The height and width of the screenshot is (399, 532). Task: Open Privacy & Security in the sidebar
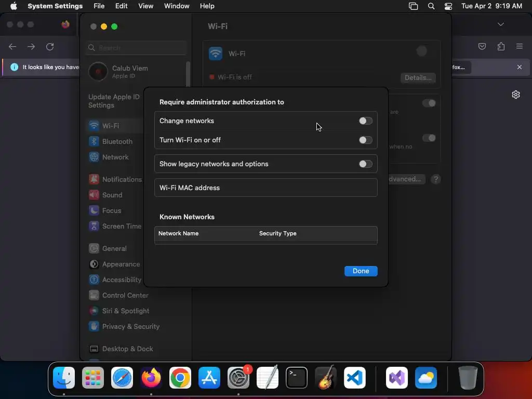point(124,326)
